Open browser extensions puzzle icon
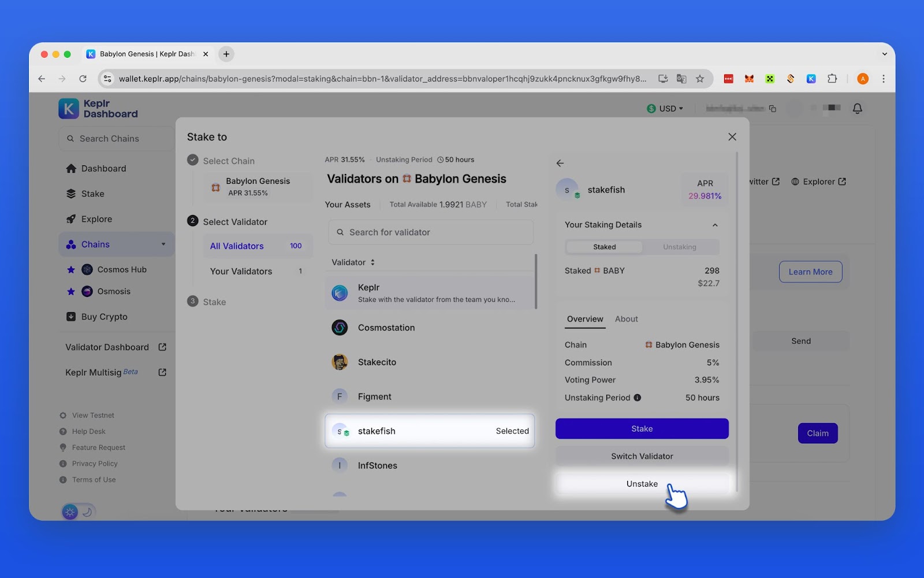This screenshot has height=578, width=924. (x=832, y=79)
